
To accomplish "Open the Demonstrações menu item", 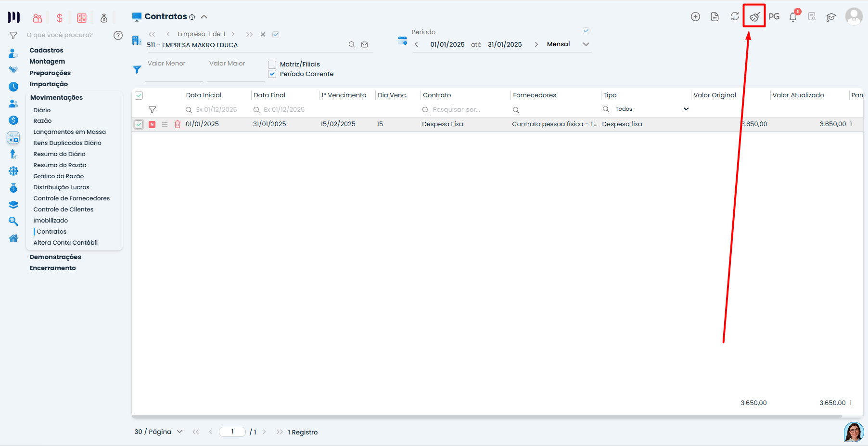I will [55, 257].
